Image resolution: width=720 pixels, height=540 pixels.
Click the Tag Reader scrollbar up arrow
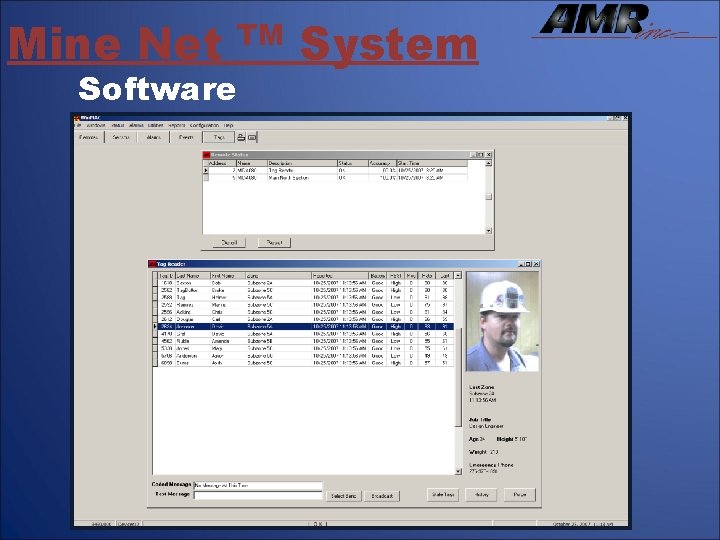click(458, 276)
